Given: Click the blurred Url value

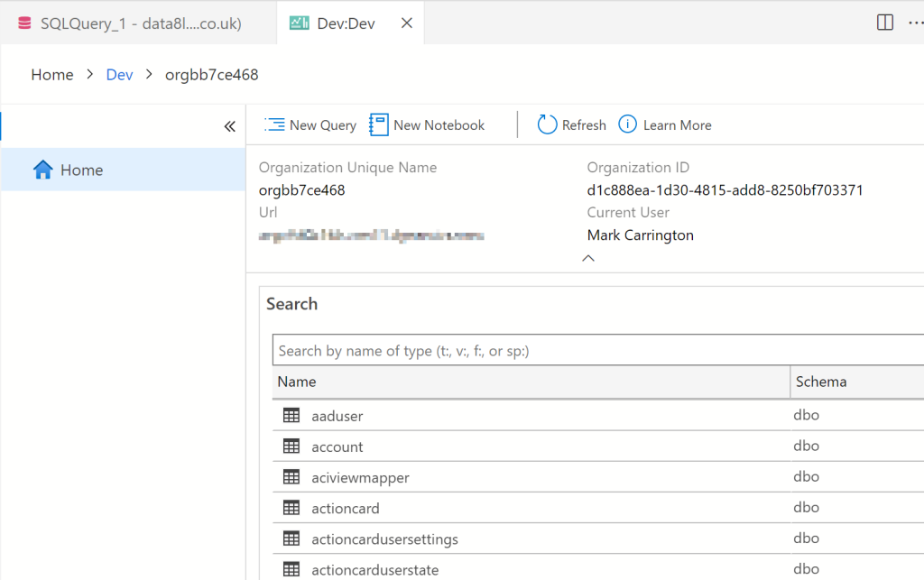Looking at the screenshot, I should pos(371,235).
